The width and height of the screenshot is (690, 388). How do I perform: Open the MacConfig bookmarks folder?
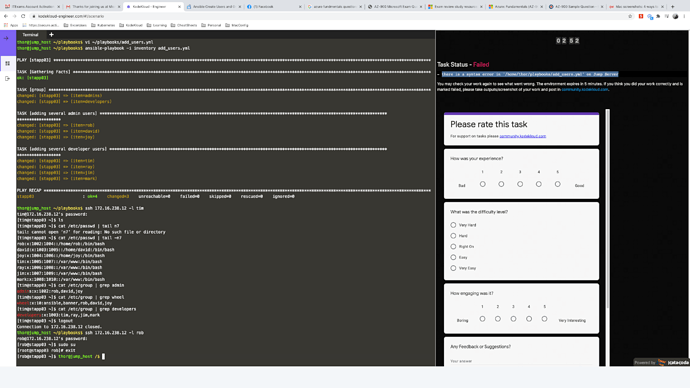tap(237, 26)
